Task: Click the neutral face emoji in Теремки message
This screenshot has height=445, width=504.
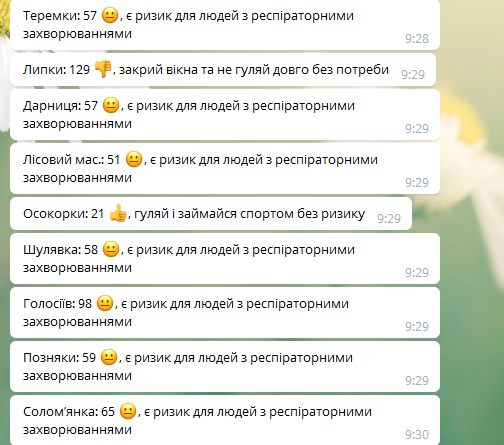Action: (110, 16)
